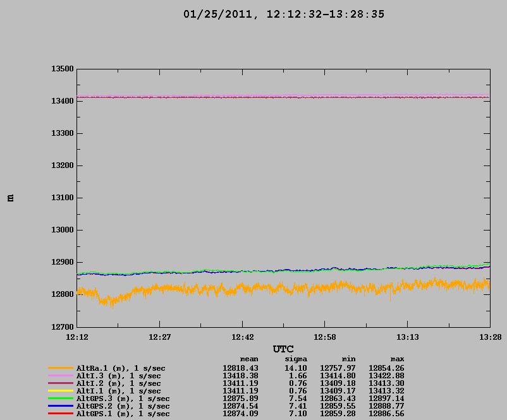Screen dimensions: 507x420
Task: Click the vertical 'm' unit axis label
Action: [x=10, y=198]
